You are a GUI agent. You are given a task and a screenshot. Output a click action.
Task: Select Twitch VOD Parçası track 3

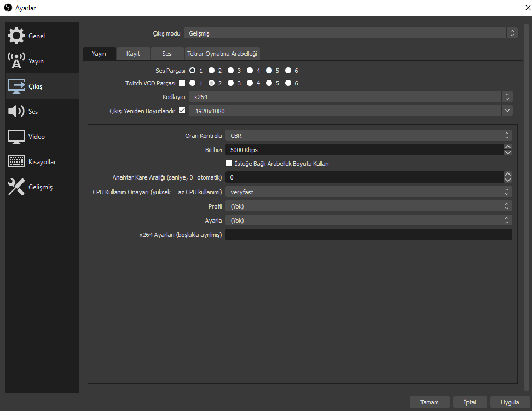231,83
